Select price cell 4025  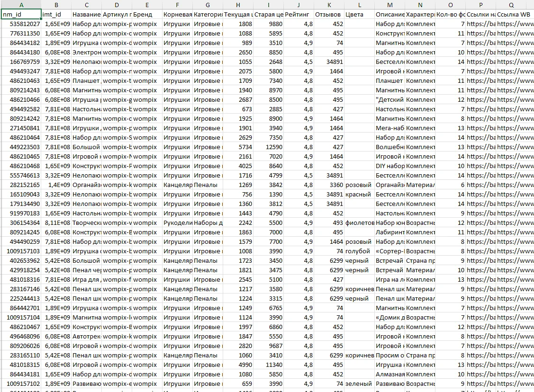(238, 166)
